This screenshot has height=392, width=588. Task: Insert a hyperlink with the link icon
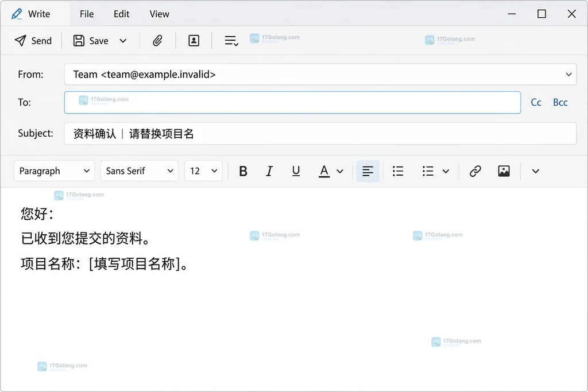[475, 171]
